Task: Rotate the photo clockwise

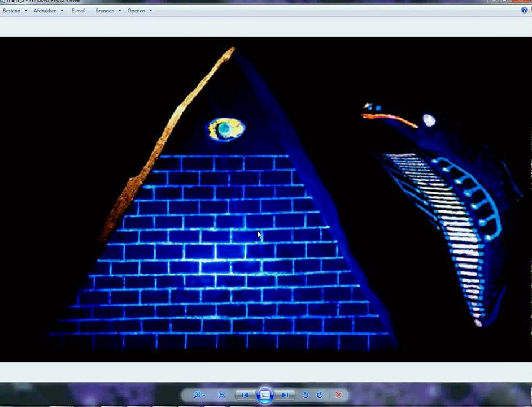Action: click(320, 395)
